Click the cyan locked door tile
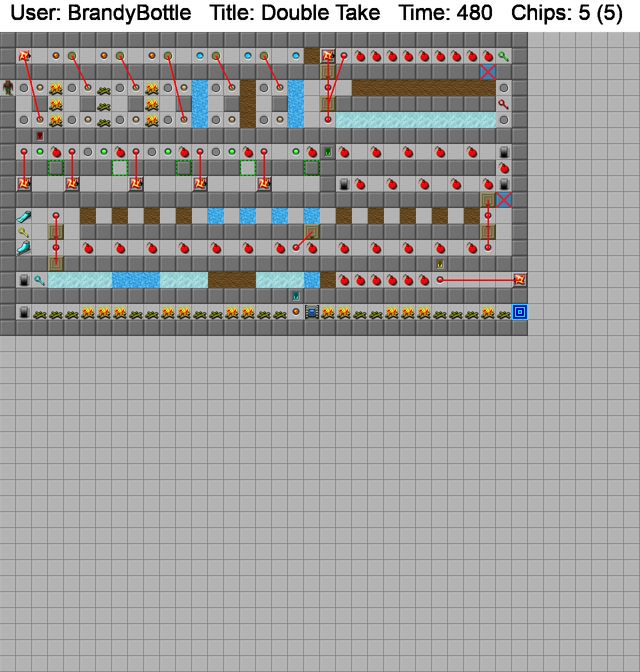 [296, 296]
